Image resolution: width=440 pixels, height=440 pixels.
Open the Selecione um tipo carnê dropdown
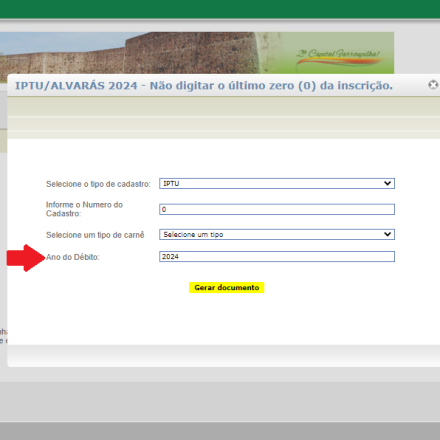277,234
